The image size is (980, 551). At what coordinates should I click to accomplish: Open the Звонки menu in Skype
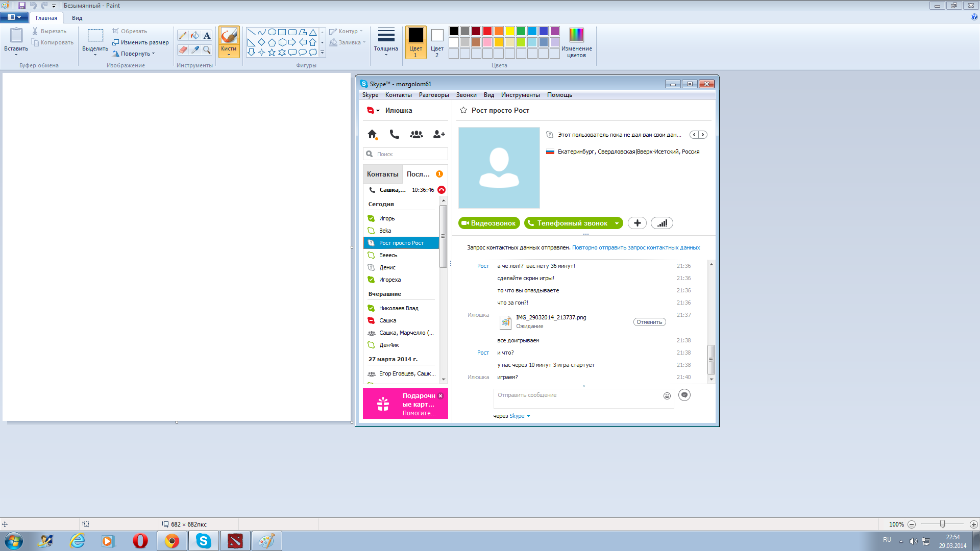[466, 95]
